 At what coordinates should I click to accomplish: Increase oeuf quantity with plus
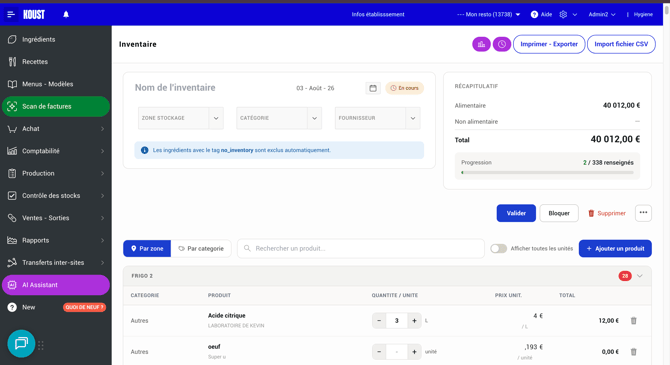click(x=414, y=352)
